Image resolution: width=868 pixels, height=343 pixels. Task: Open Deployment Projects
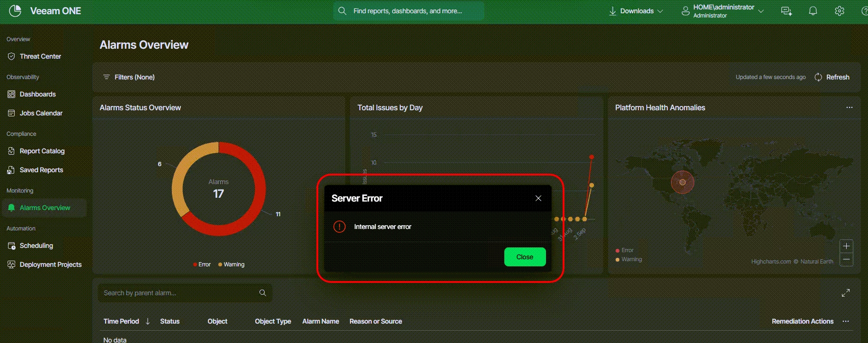(51, 264)
